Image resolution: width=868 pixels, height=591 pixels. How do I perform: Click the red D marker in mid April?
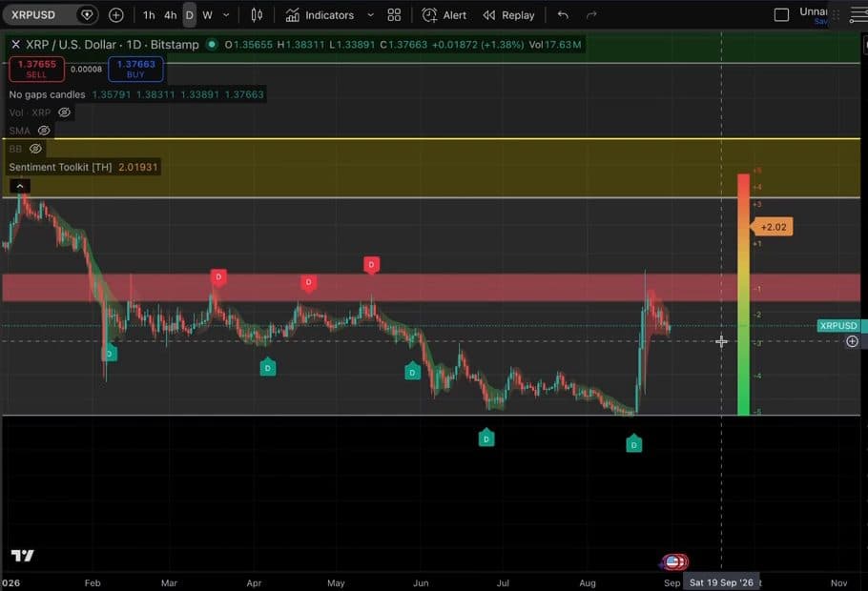click(x=308, y=283)
